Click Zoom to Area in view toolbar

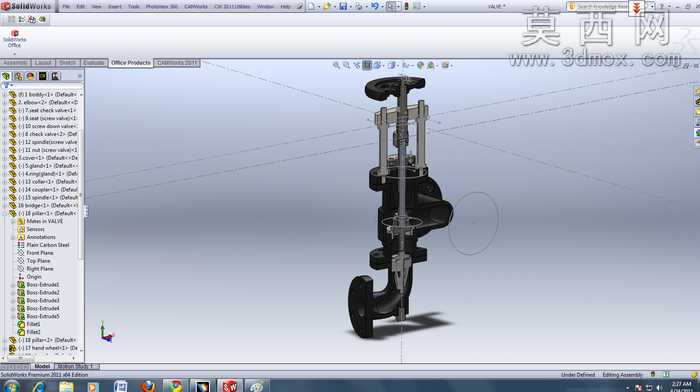346,66
